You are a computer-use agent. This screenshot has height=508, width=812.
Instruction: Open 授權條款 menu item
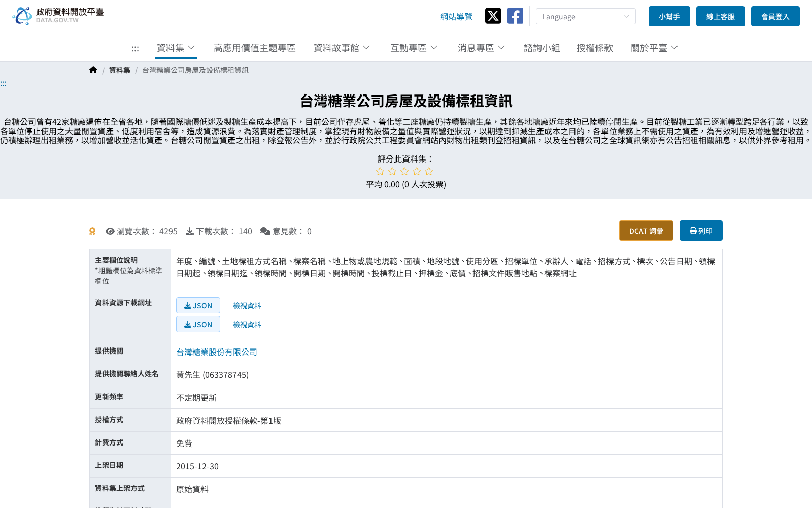(595, 48)
